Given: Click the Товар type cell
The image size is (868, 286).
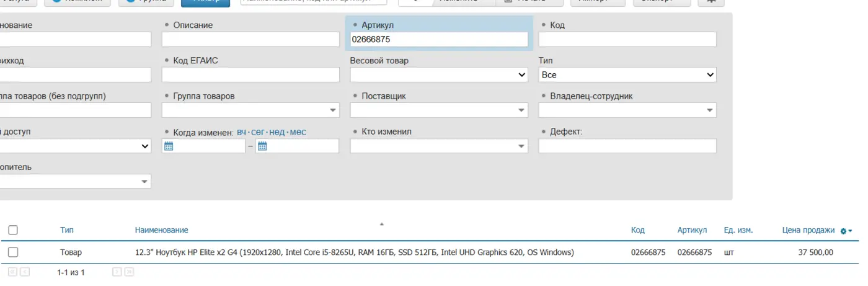Looking at the screenshot, I should [x=71, y=252].
